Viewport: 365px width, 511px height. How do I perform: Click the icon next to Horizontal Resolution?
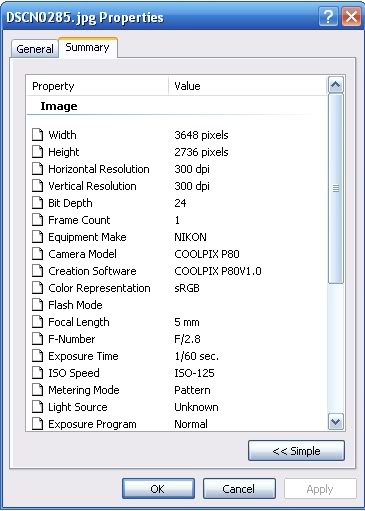[38, 169]
